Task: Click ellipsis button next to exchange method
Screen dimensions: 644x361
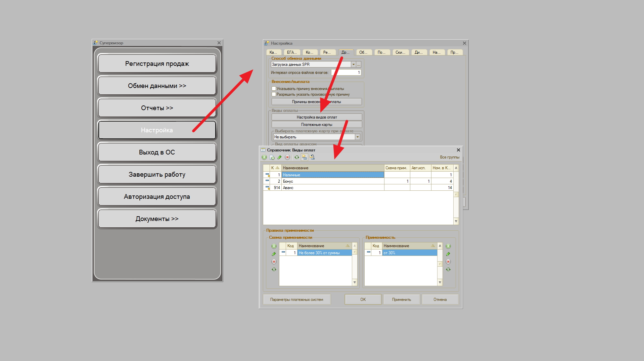Action: point(359,64)
